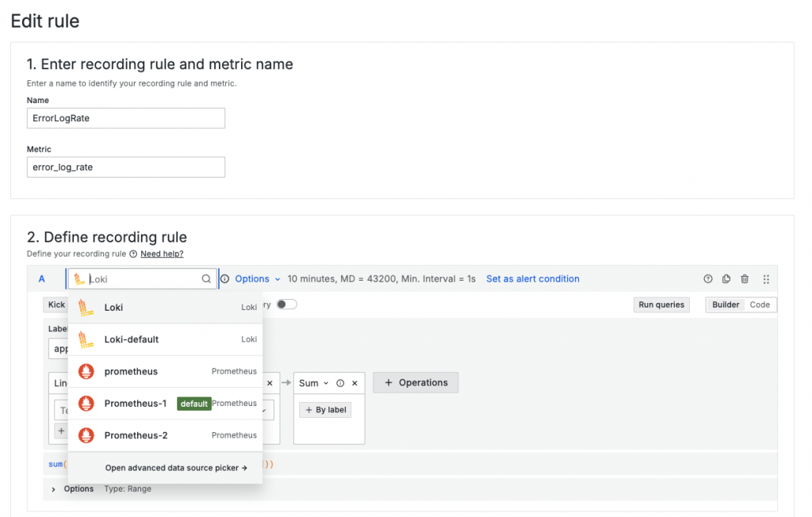Click the Run queries button
Viewport: 812px width, 517px height.
click(x=661, y=304)
